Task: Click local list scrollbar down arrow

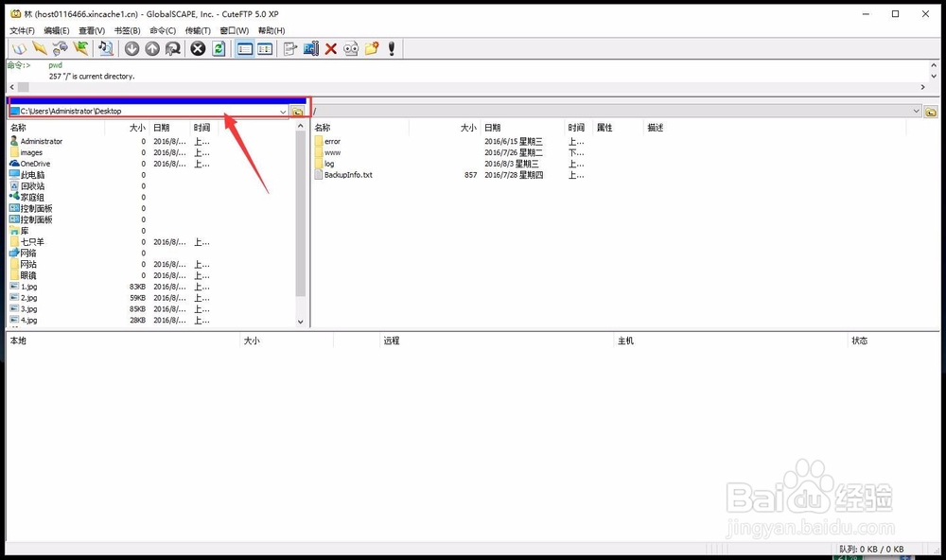Action: (301, 322)
